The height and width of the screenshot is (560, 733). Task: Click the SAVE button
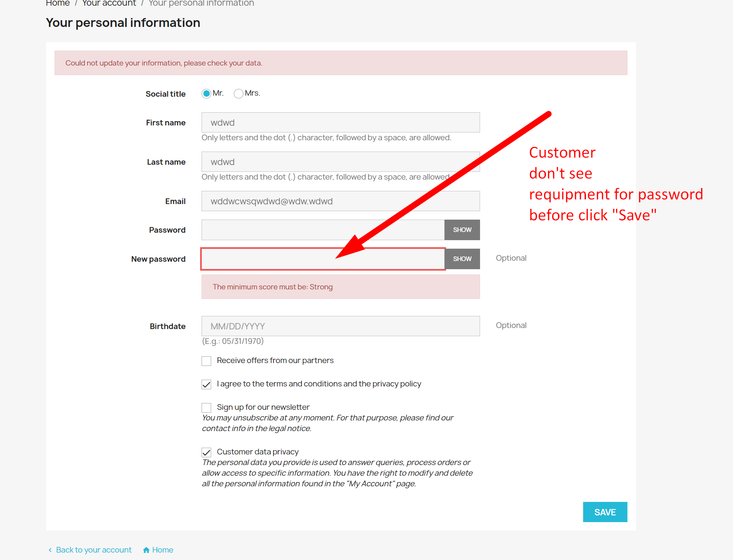(x=605, y=512)
